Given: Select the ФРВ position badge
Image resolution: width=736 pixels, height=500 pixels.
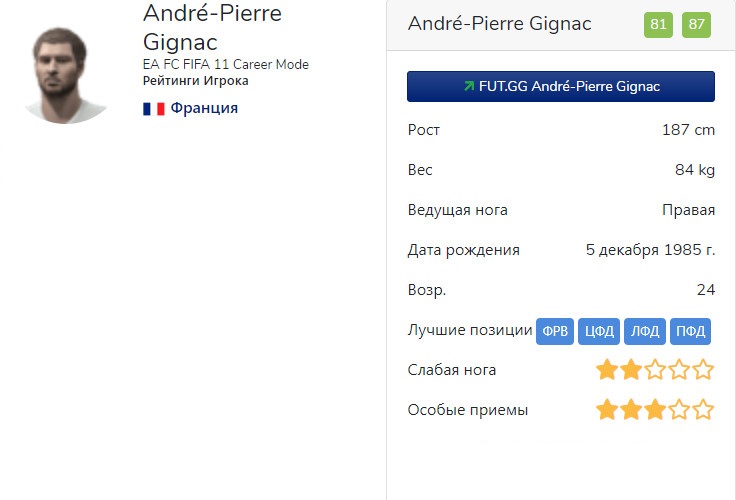Looking at the screenshot, I should click(x=555, y=331).
